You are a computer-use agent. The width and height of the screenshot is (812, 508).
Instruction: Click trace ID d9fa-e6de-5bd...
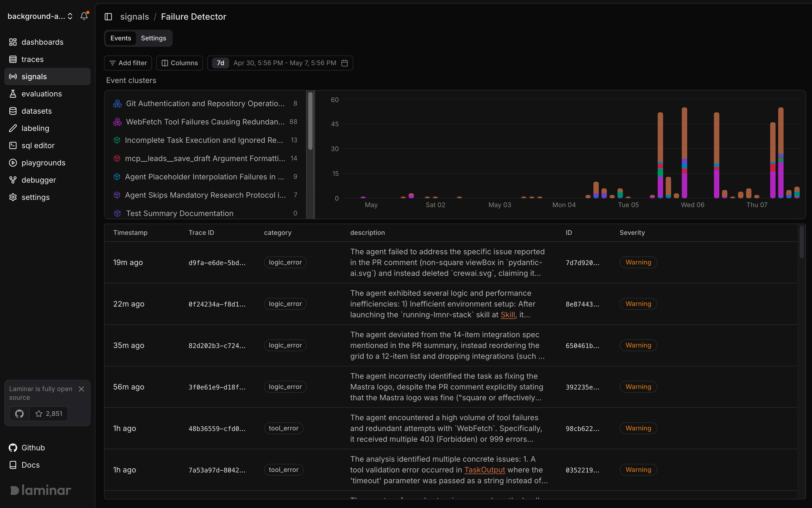tap(217, 262)
